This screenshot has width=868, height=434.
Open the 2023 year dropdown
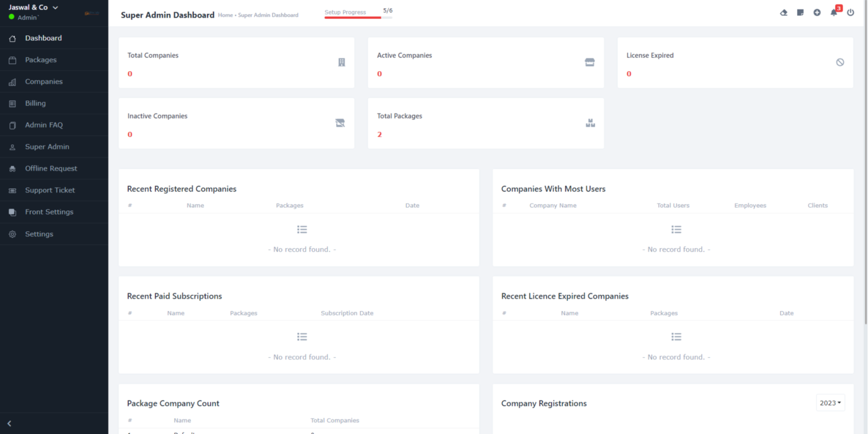coord(830,403)
